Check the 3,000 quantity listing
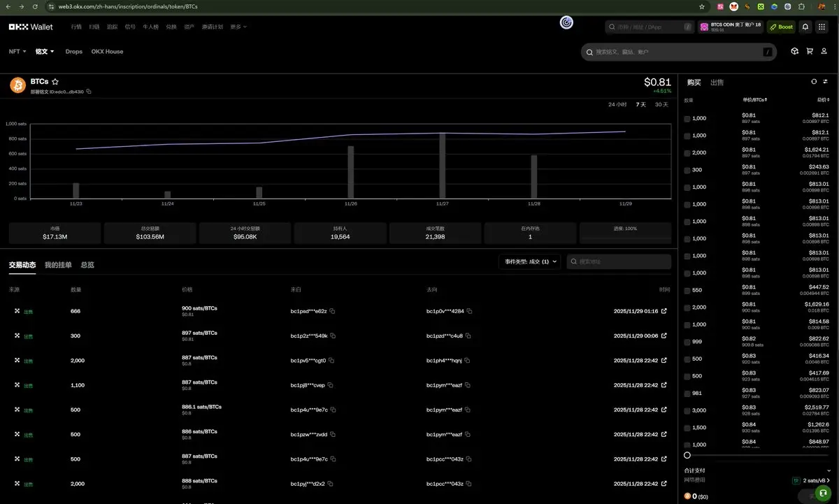Viewport: 839px width, 504px height. coord(687,410)
